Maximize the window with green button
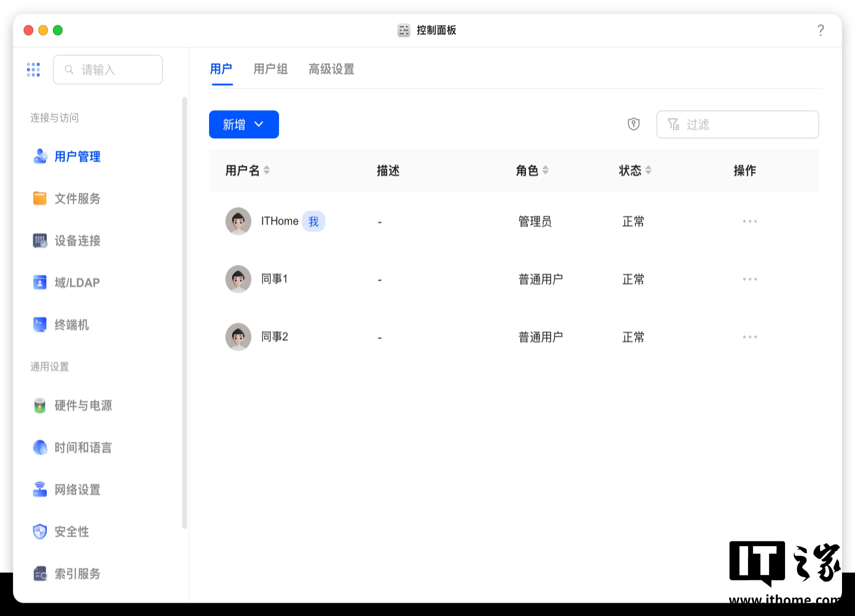 point(58,30)
